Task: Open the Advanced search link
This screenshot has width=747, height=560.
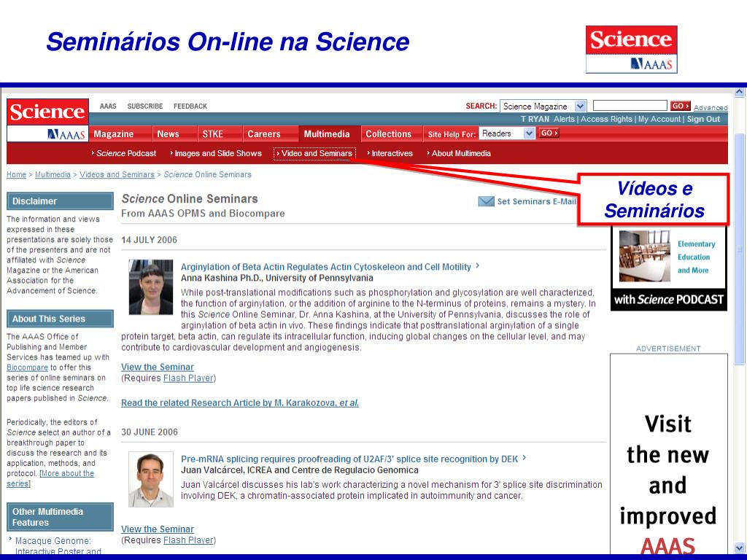Action: (x=711, y=108)
